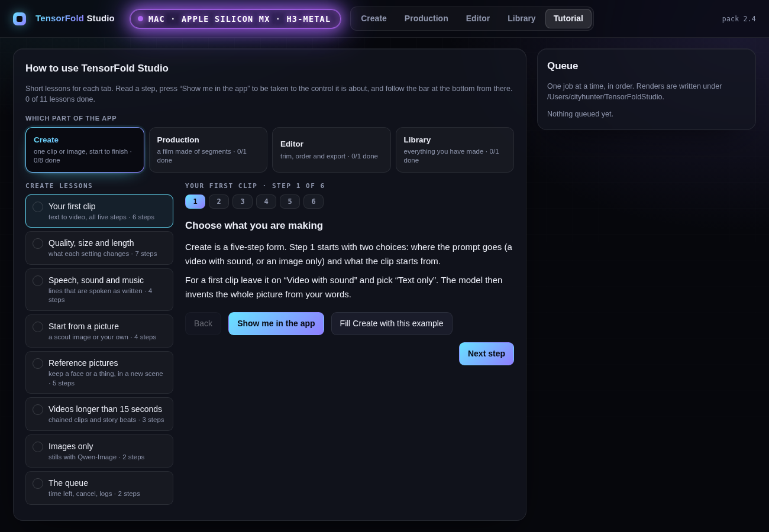This screenshot has height=532, width=769.
Task: Mark 'Your first clip' lesson circle
Action: point(38,207)
